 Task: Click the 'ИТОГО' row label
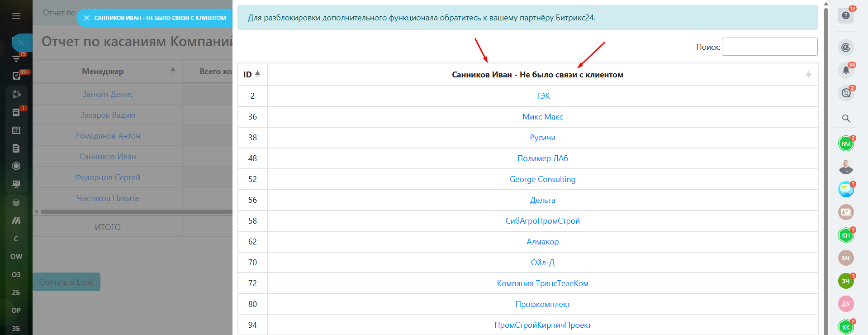pos(108,227)
